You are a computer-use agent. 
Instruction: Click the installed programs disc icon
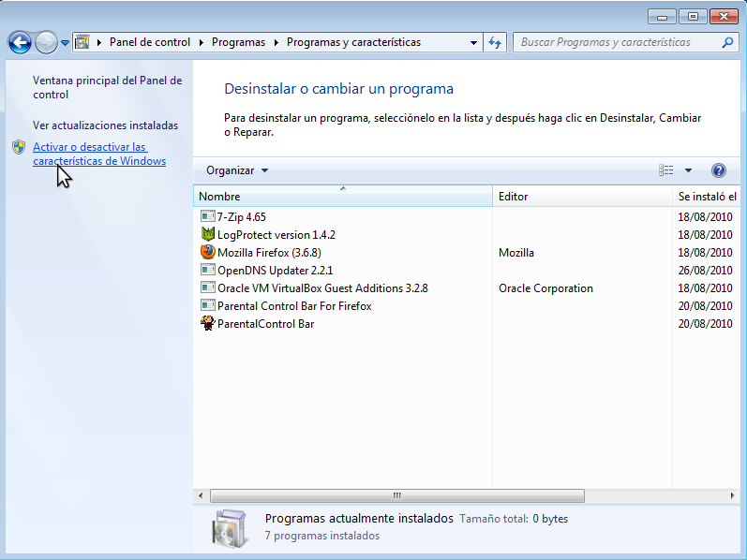click(231, 527)
